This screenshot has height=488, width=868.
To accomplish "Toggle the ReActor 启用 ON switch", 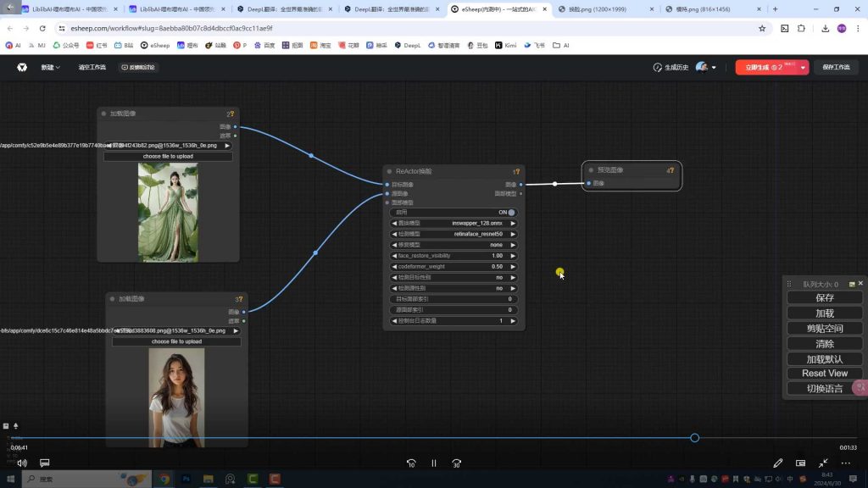I will click(x=511, y=213).
